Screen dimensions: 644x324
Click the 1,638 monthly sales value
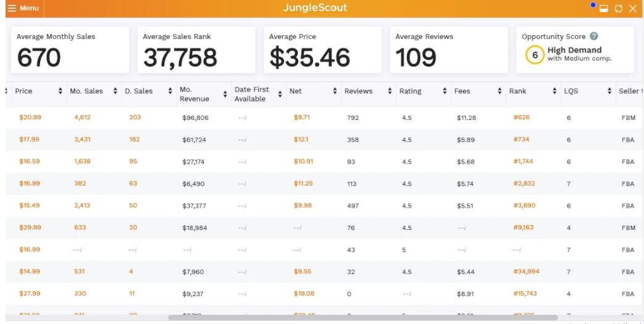pos(82,161)
